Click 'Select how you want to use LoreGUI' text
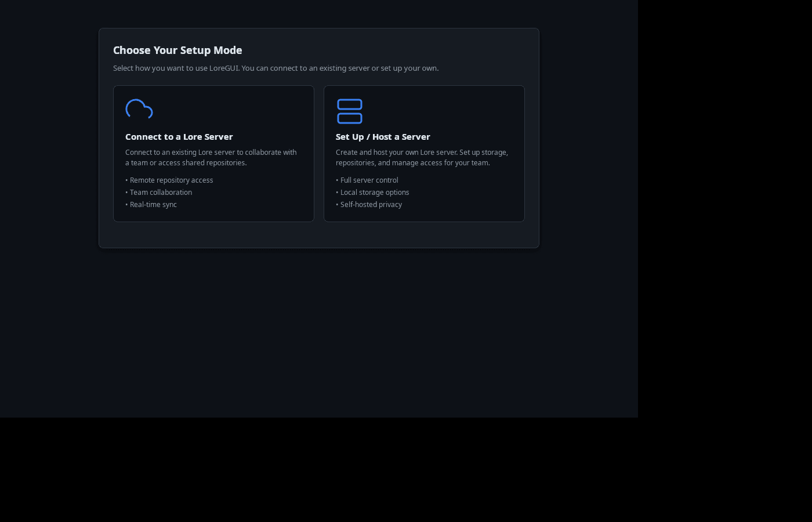This screenshot has width=812, height=522. 276,68
